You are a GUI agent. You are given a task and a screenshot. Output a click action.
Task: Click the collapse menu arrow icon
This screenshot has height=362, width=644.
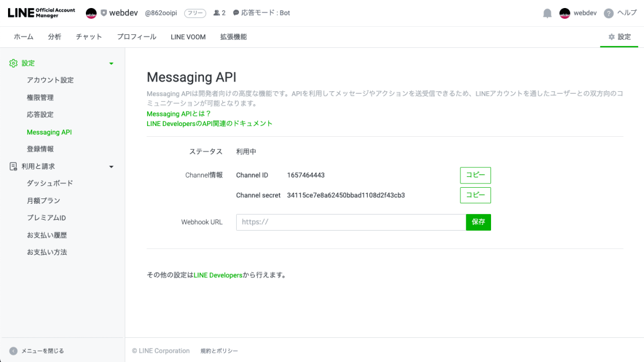click(13, 351)
